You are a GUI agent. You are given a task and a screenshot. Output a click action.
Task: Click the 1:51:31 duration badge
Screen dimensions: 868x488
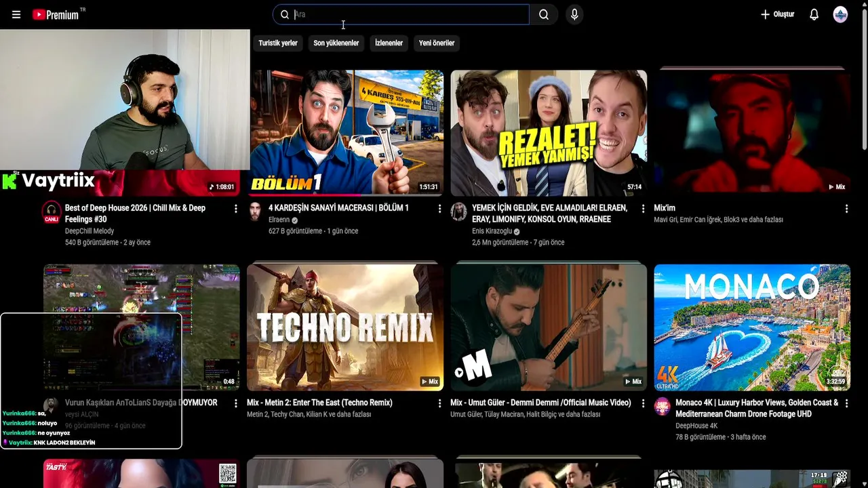tap(429, 187)
